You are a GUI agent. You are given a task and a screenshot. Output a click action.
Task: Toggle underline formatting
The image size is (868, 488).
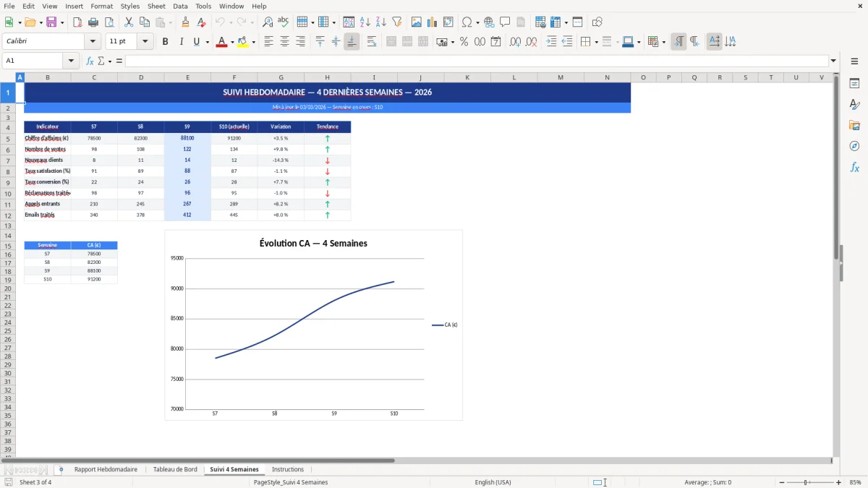pos(196,41)
